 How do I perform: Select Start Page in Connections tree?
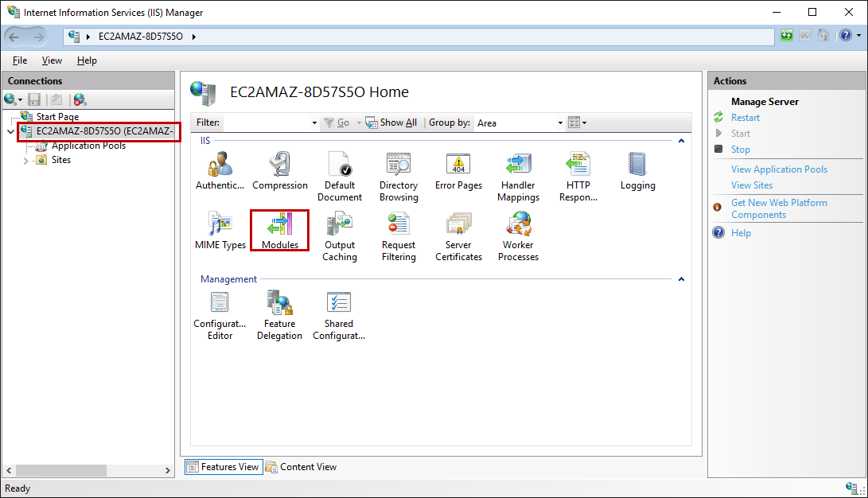coord(57,117)
